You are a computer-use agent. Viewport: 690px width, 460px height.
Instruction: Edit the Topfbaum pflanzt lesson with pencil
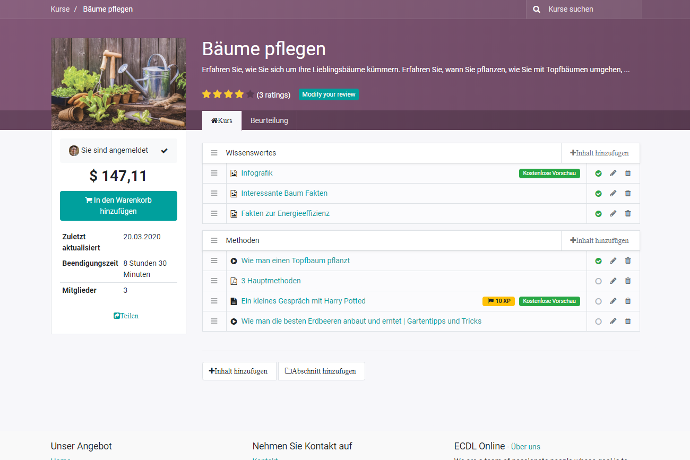(613, 261)
